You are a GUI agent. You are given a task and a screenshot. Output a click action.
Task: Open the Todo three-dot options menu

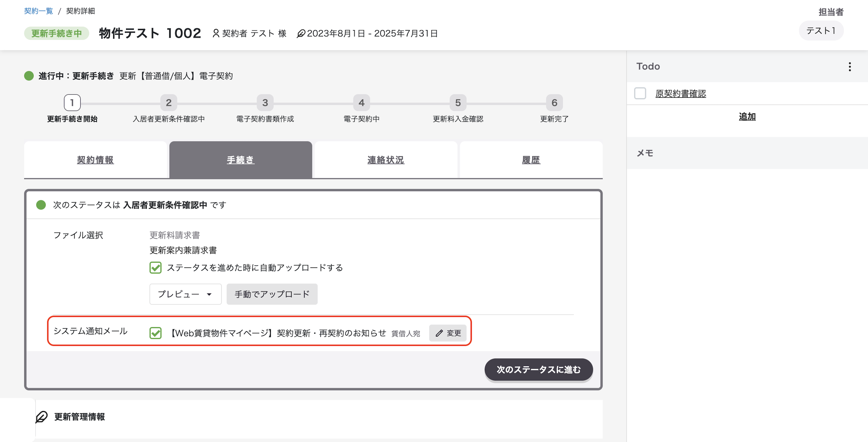click(849, 67)
